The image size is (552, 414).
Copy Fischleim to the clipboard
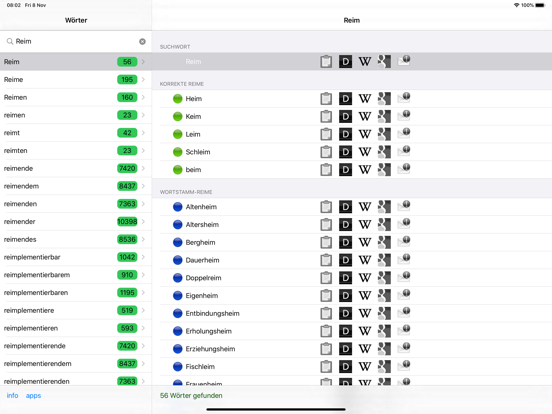pyautogui.click(x=326, y=366)
